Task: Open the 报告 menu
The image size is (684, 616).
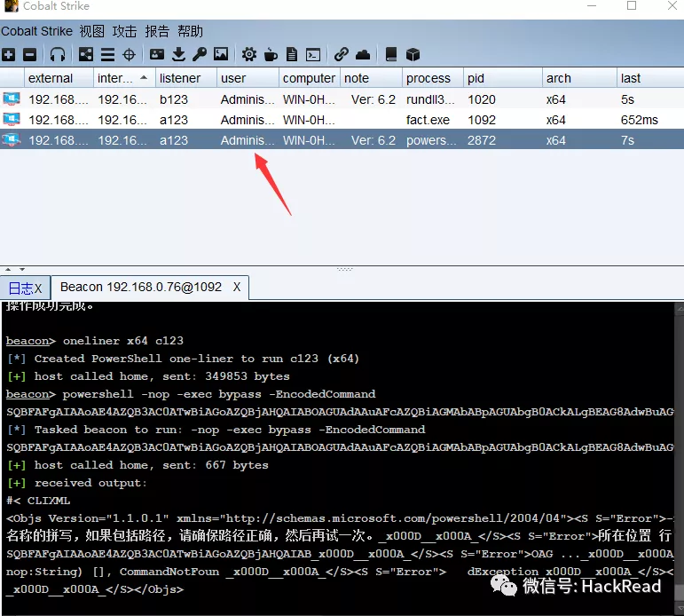Action: (x=157, y=31)
